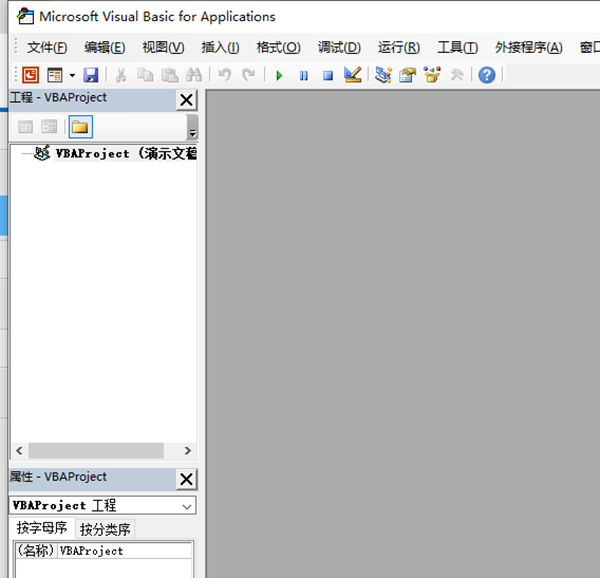Toggle Folders view in project panel
600x578 pixels.
point(80,127)
